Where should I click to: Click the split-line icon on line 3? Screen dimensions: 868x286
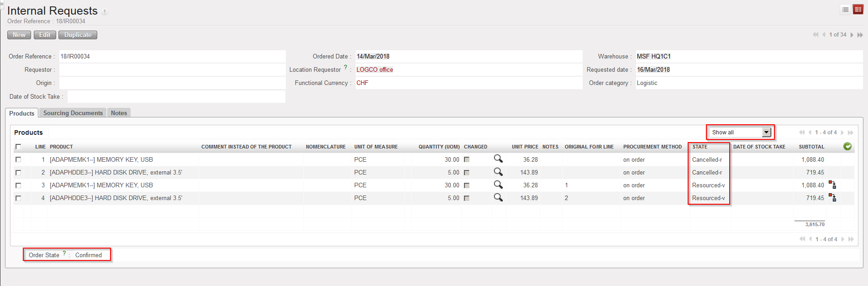click(832, 185)
